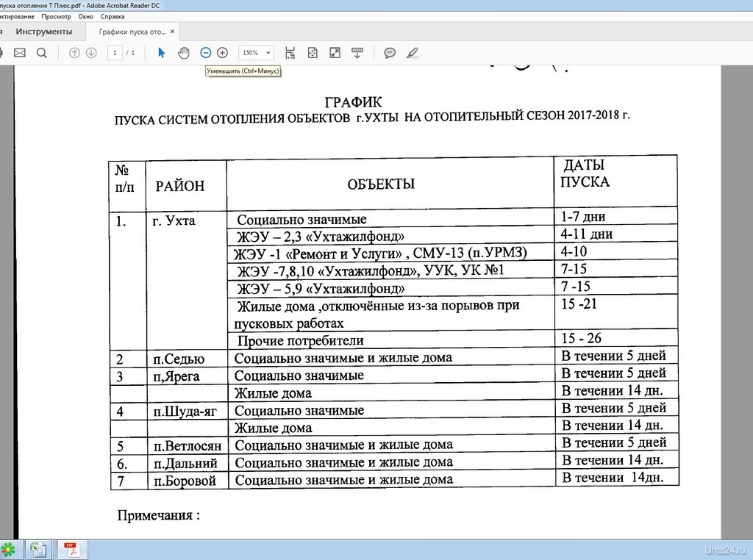Click the current page number field
This screenshot has height=560, width=753.
[x=114, y=53]
